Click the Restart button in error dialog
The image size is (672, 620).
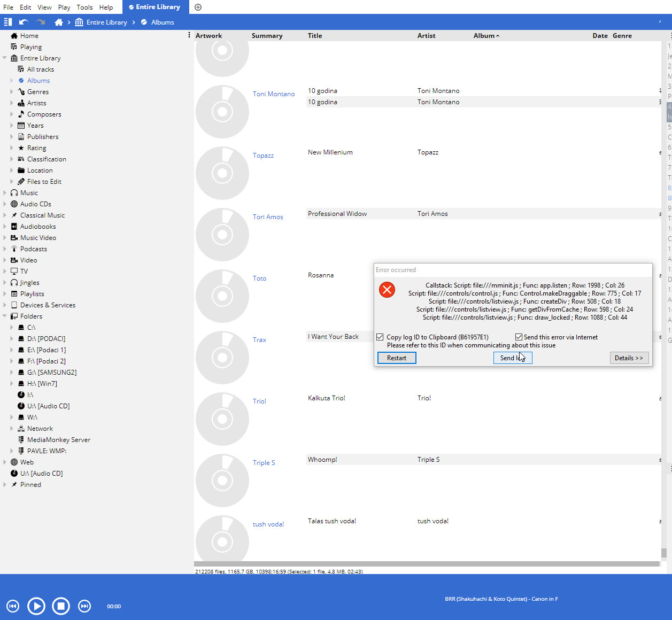(397, 358)
